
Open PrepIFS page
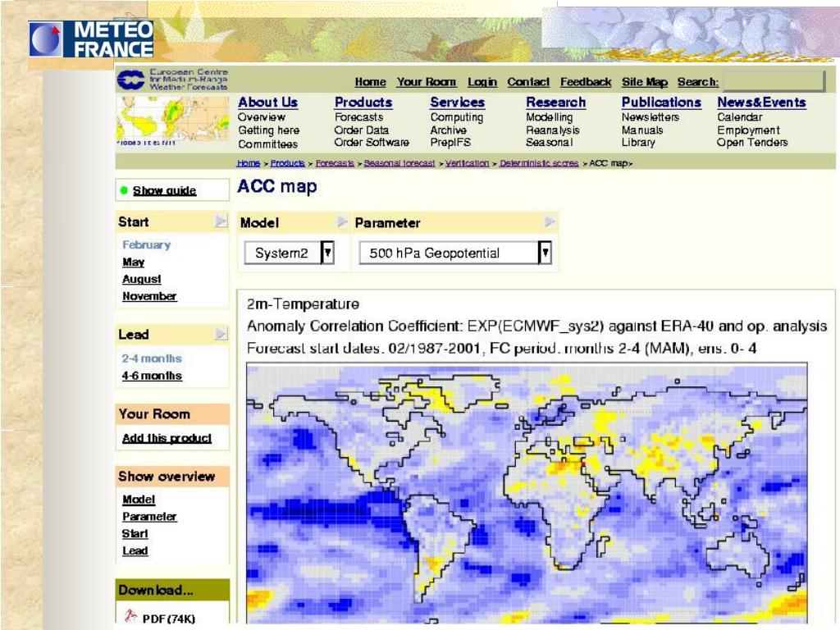450,142
